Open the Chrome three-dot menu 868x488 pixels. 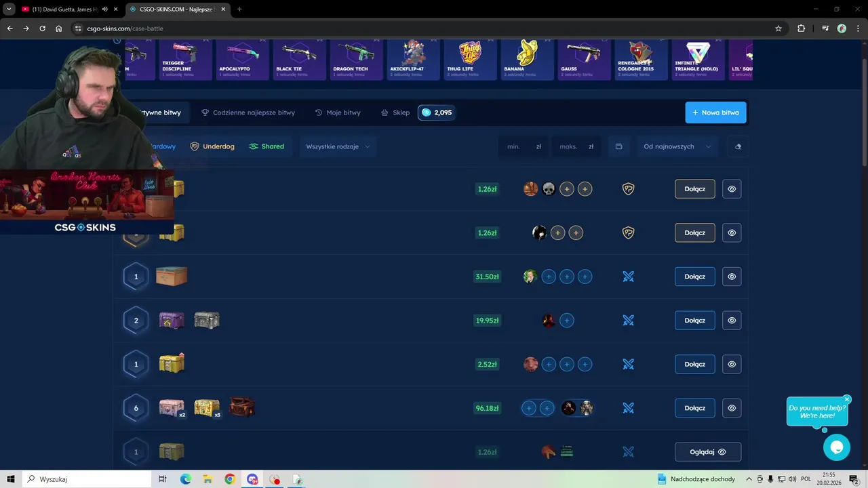tap(859, 28)
